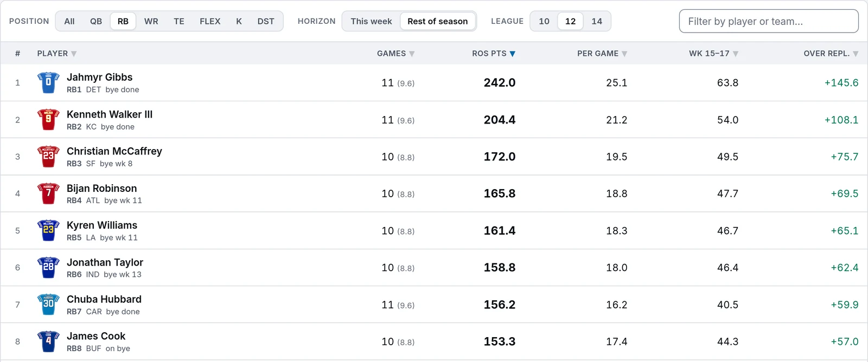The image size is (868, 362).
Task: Sort by WK 15–17 column header
Action: point(714,54)
